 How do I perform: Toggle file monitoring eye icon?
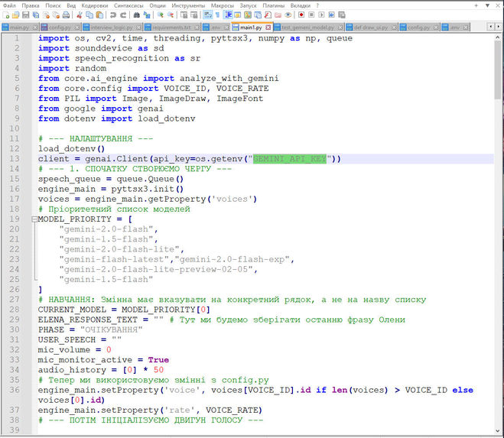pyautogui.click(x=288, y=15)
